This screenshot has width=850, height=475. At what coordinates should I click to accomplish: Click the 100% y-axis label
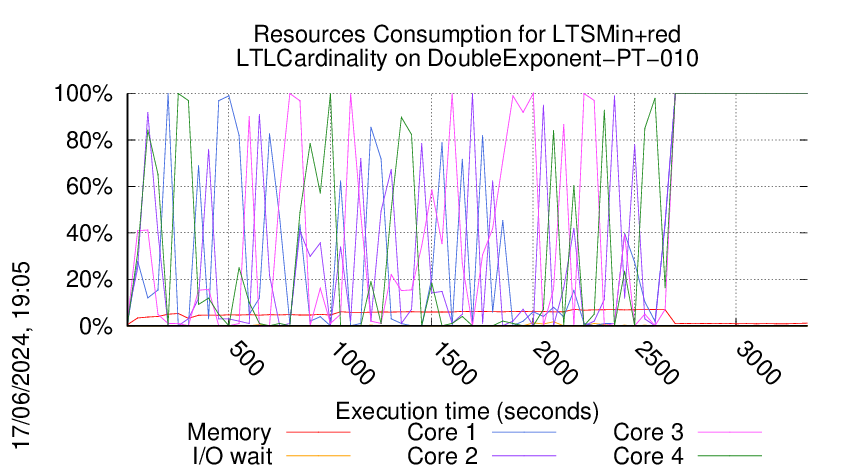click(x=83, y=94)
